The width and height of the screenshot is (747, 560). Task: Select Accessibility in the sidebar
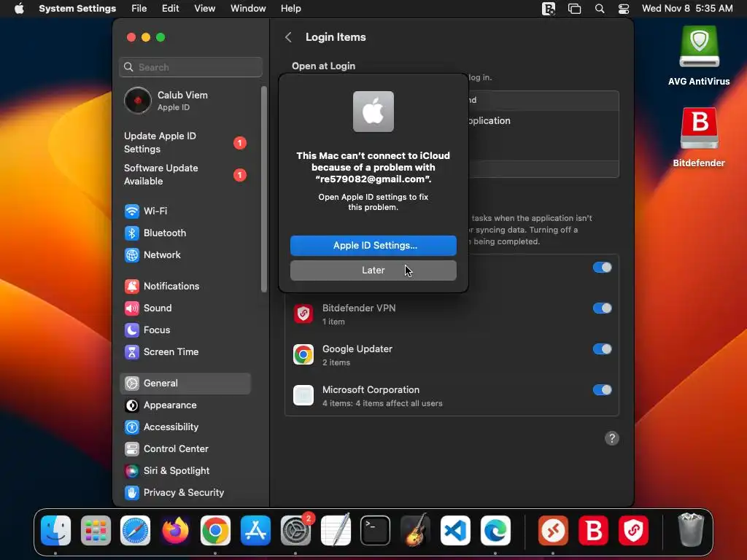tap(185, 427)
